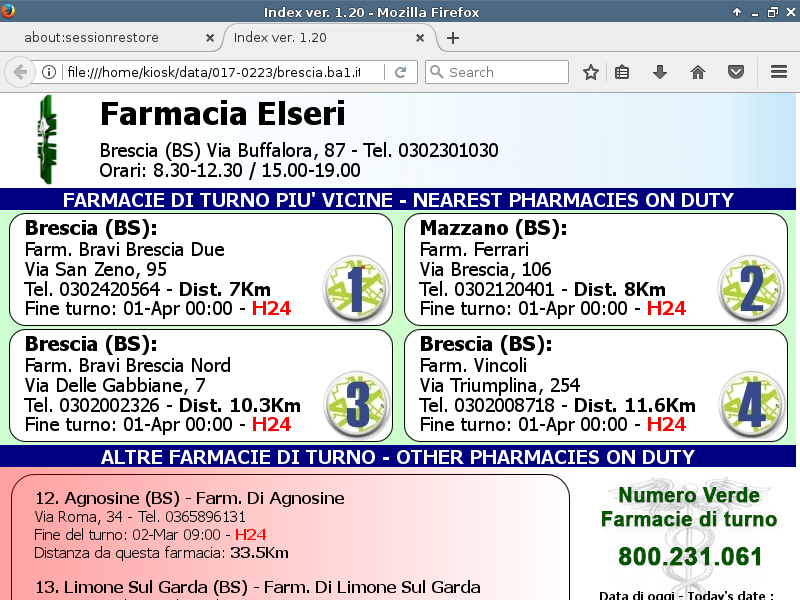The width and height of the screenshot is (800, 600).
Task: Select the Agnosine pharmacy entry number 12
Action: point(190,498)
